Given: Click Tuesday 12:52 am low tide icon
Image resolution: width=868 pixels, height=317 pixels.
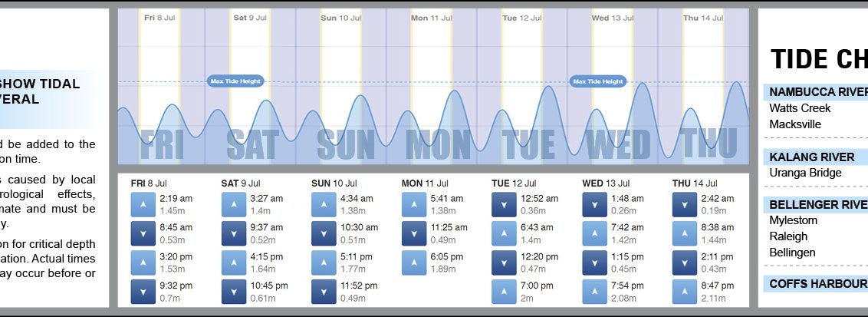Looking at the screenshot, I should click(x=504, y=204).
